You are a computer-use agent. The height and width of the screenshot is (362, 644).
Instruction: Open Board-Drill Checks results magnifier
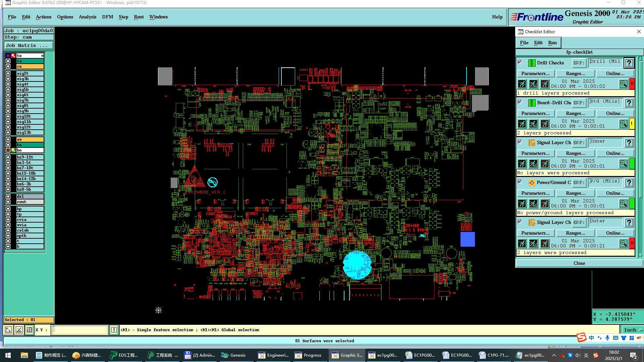point(623,124)
